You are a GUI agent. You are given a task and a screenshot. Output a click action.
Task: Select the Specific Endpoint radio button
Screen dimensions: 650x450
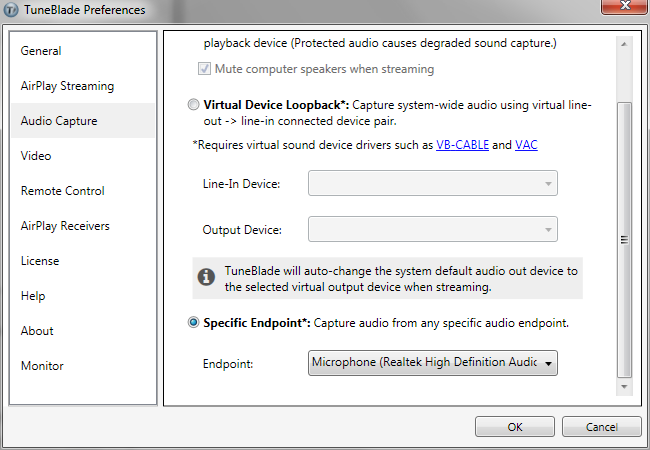(x=193, y=322)
